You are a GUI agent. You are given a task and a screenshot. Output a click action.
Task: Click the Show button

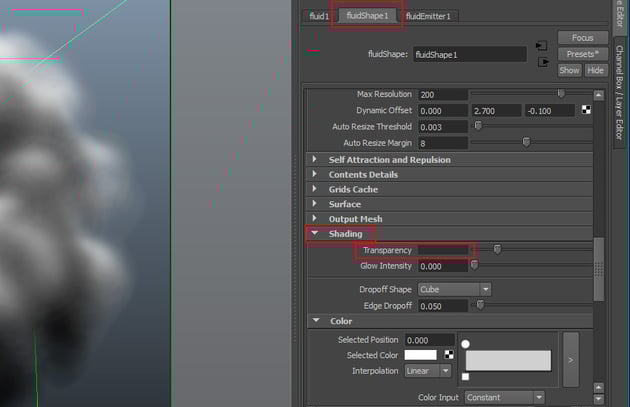coord(569,70)
